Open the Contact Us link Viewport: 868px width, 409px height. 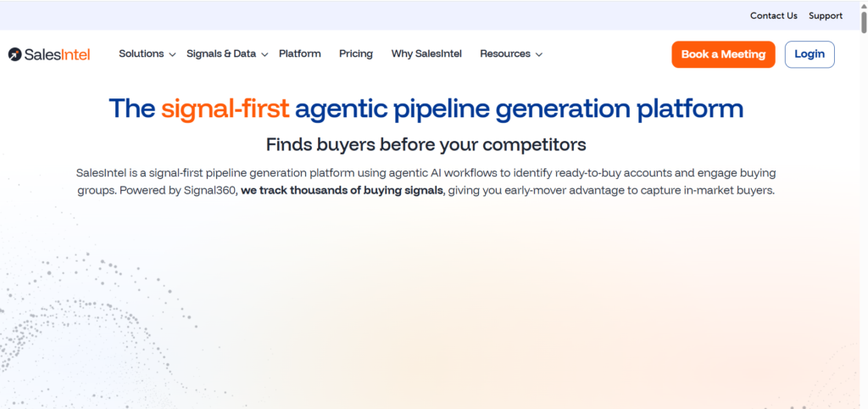coord(773,15)
